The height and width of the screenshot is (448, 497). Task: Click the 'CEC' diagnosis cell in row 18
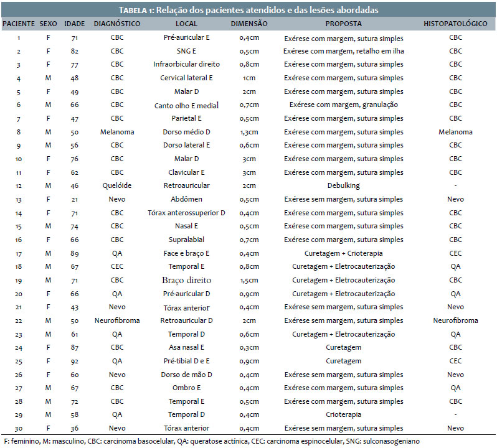[117, 266]
